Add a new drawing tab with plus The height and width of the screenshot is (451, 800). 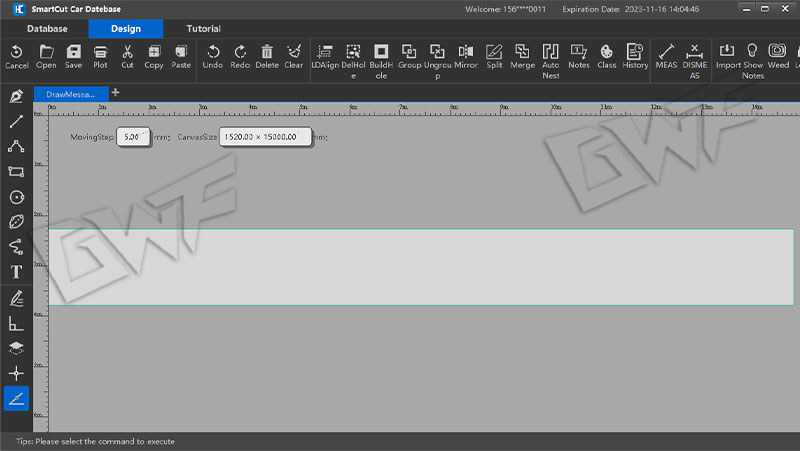[115, 93]
